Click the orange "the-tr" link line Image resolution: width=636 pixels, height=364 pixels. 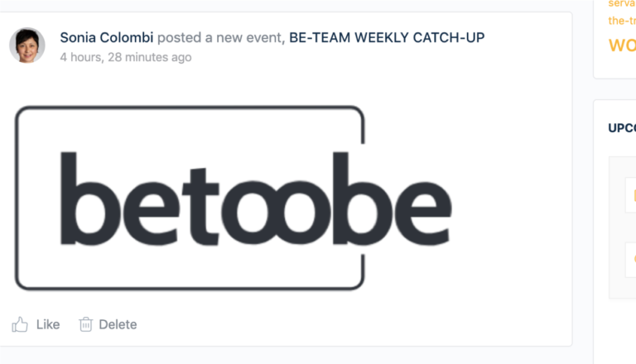(622, 20)
